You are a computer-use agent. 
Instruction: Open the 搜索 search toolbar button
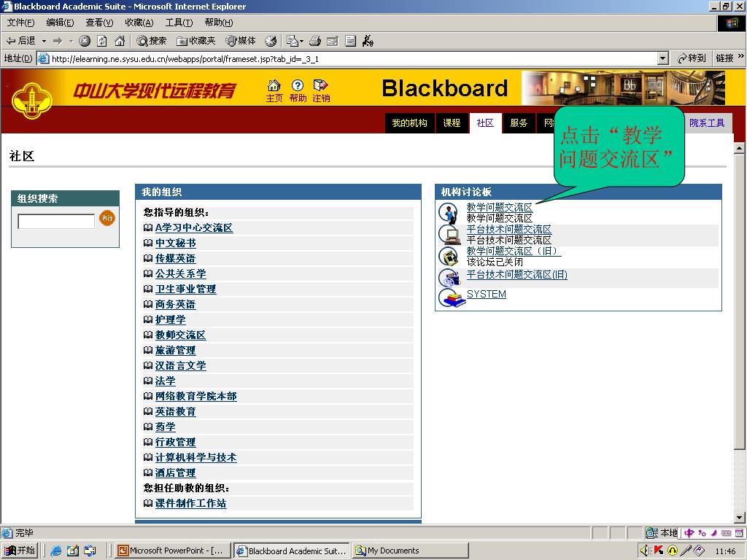[x=152, y=41]
